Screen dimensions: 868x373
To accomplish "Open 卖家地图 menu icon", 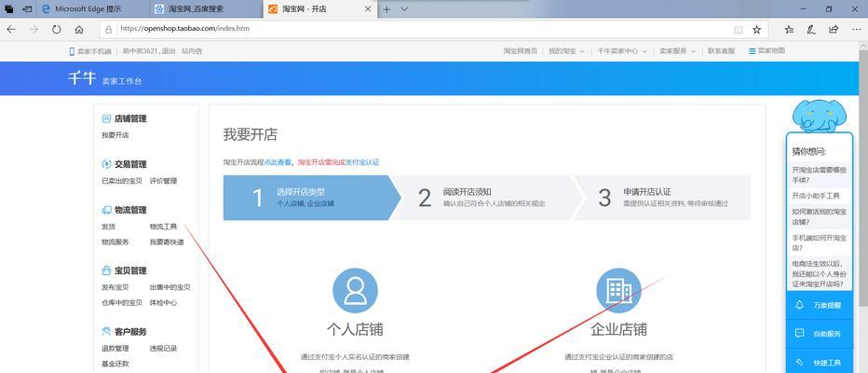I will (766, 51).
